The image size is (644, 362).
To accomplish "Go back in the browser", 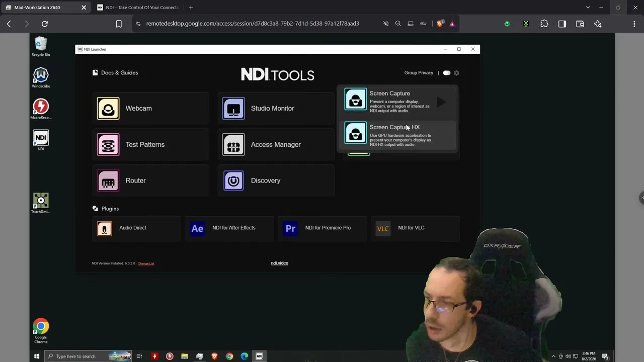I will pyautogui.click(x=9, y=24).
